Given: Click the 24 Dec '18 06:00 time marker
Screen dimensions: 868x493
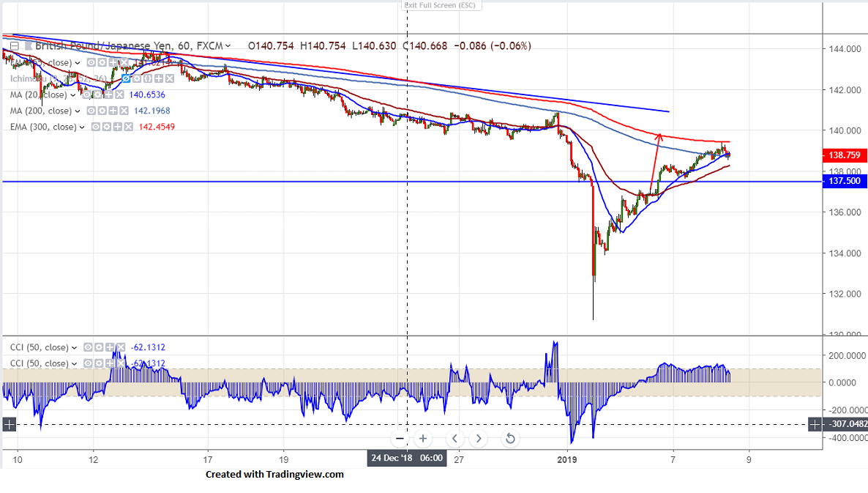Looking at the screenshot, I should [407, 458].
